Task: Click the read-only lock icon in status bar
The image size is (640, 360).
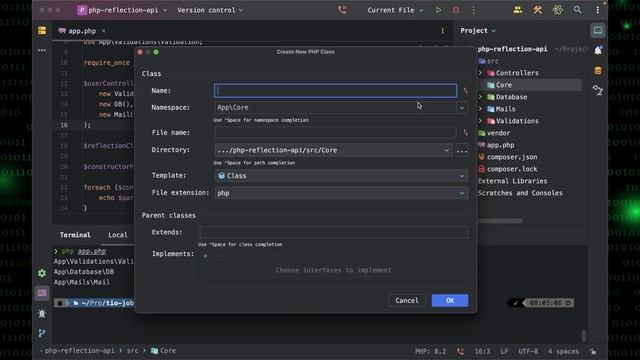Action: [x=593, y=351]
